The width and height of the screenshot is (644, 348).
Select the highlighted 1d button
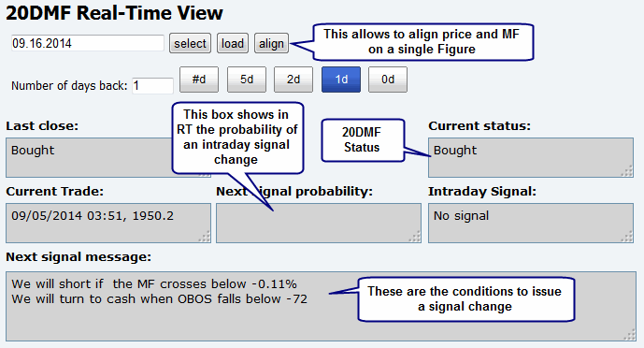click(341, 80)
